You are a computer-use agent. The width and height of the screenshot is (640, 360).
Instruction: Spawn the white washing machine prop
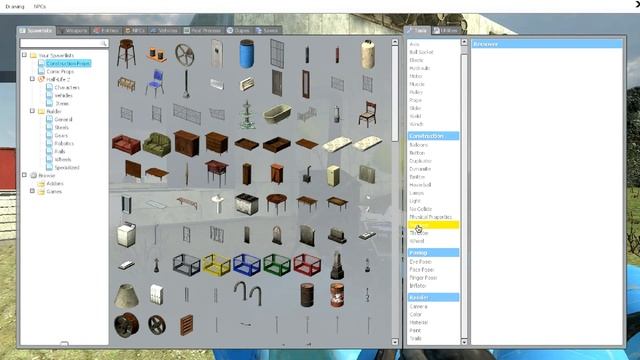point(126,235)
